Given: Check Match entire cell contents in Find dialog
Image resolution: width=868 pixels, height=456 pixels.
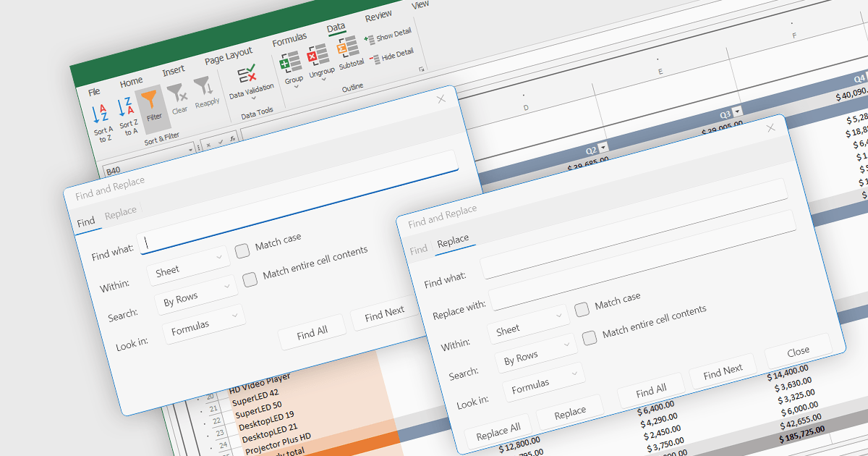Looking at the screenshot, I should [250, 279].
